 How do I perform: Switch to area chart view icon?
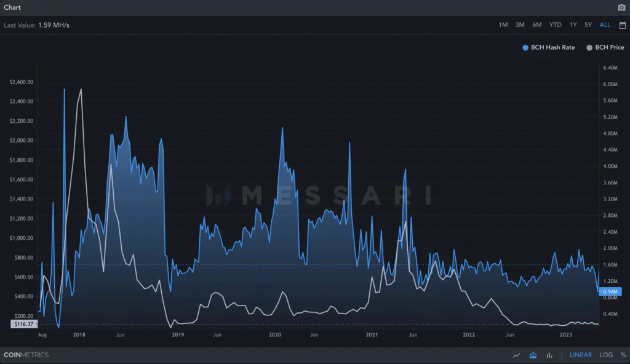(x=533, y=355)
